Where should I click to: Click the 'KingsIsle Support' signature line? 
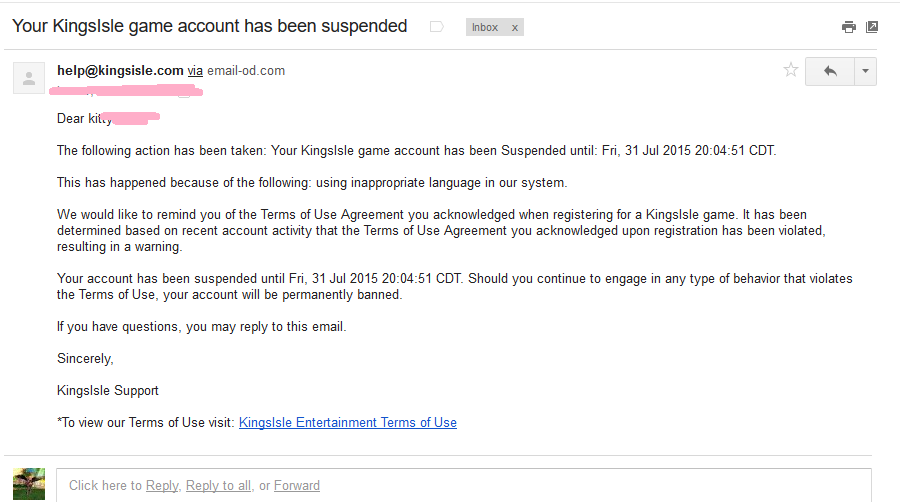[108, 391]
